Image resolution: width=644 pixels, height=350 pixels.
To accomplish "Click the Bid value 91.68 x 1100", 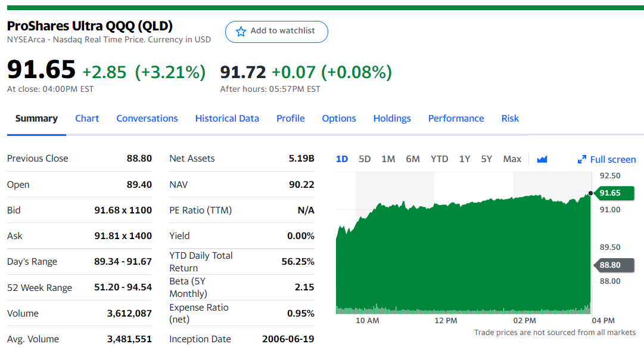I will (x=123, y=210).
